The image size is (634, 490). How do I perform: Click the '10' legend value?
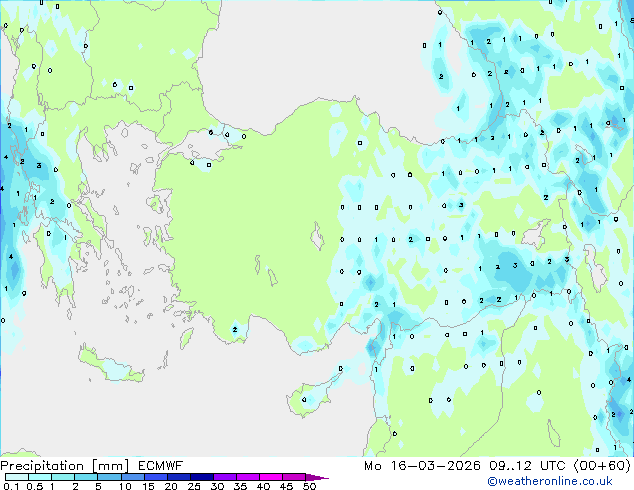125,486
